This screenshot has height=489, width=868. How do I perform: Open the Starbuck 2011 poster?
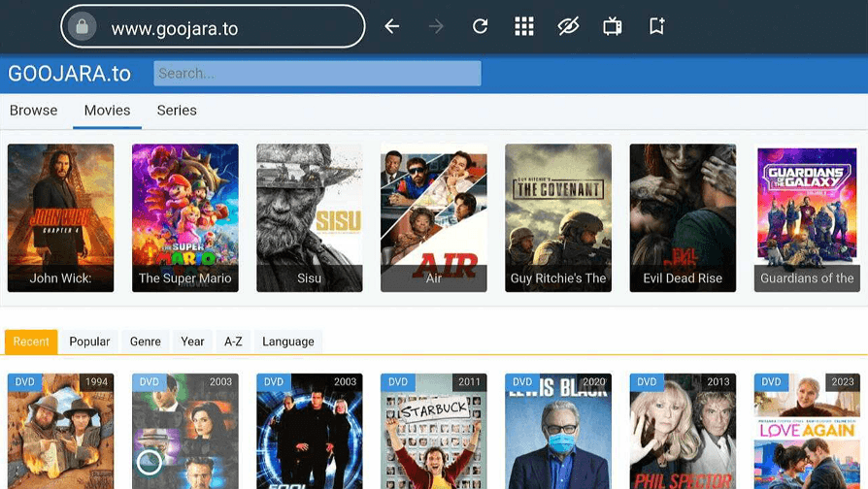[x=434, y=431]
